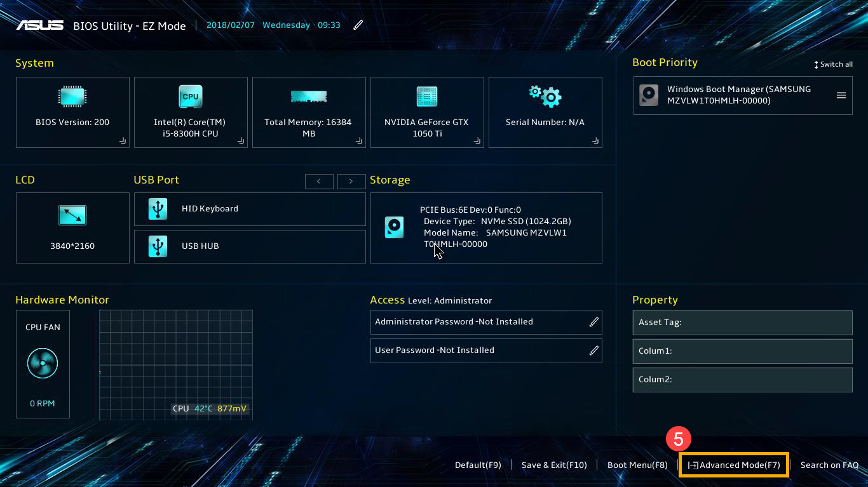This screenshot has width=868, height=487.
Task: Select the USB HUB entry
Action: coord(250,246)
